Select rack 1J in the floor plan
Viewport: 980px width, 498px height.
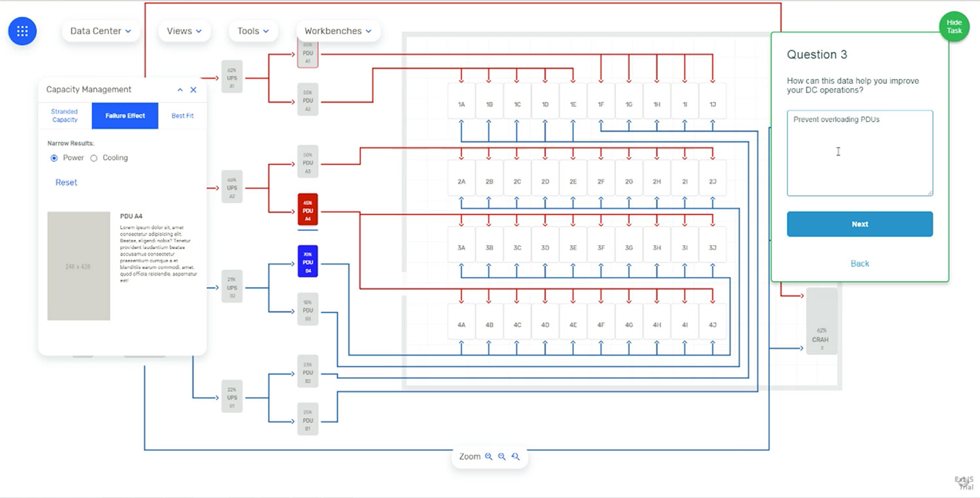713,101
